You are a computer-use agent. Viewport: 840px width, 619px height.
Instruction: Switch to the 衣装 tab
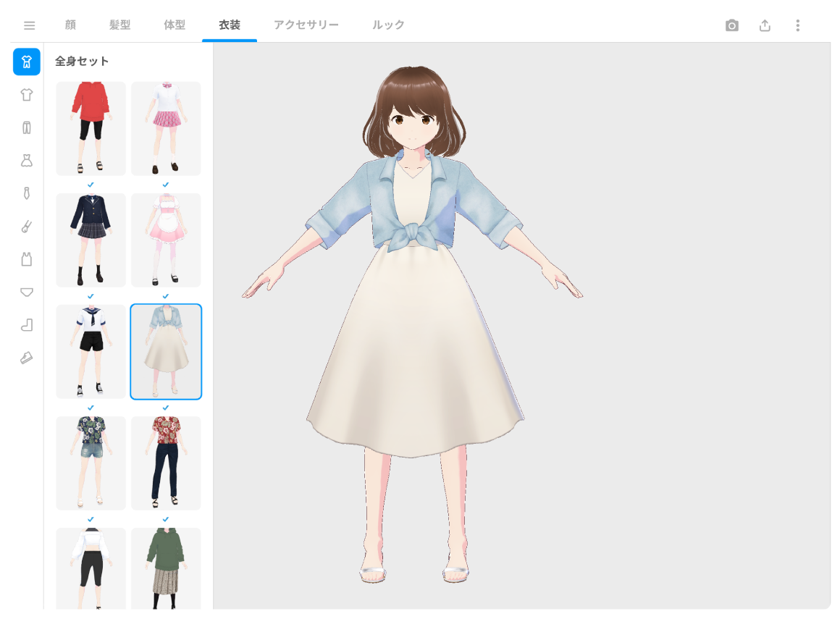point(230,25)
